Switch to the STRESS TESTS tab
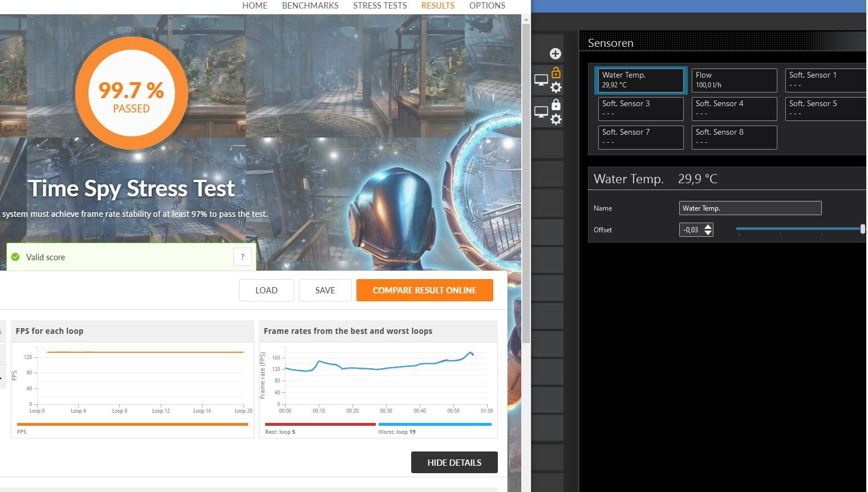 click(x=380, y=6)
